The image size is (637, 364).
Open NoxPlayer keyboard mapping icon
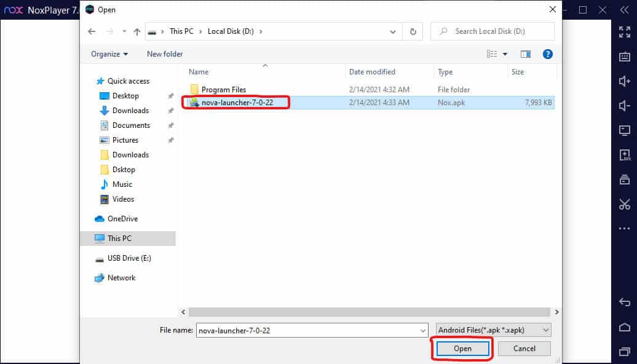coord(625,57)
